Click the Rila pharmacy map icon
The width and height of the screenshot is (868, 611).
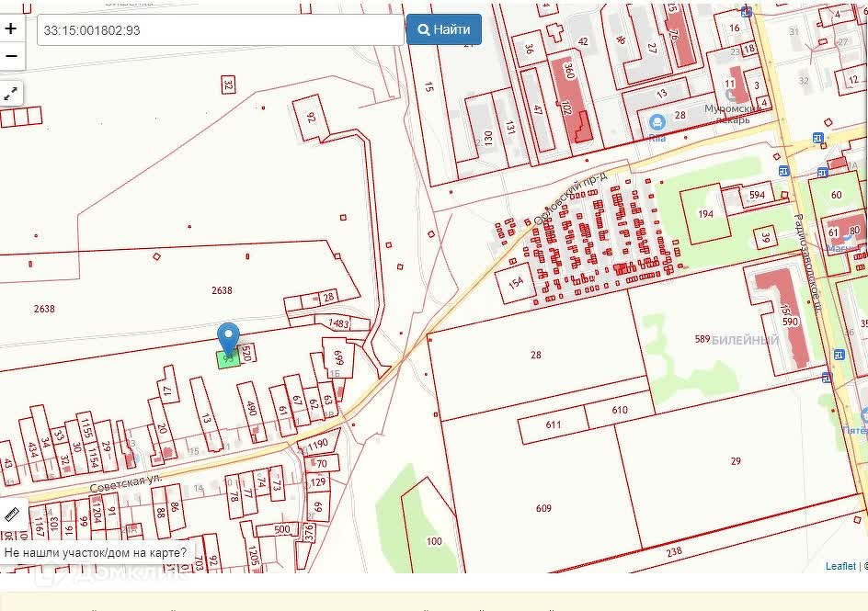pos(657,121)
